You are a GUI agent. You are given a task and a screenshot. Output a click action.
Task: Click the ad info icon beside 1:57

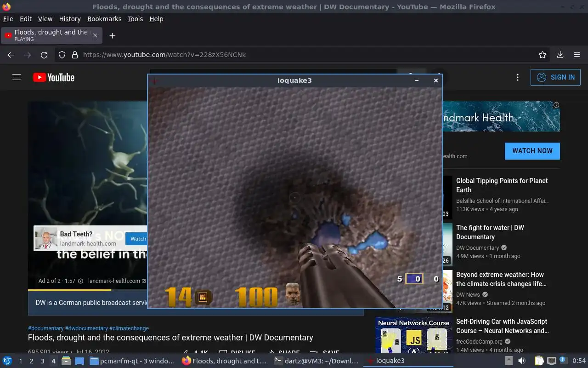(x=80, y=281)
